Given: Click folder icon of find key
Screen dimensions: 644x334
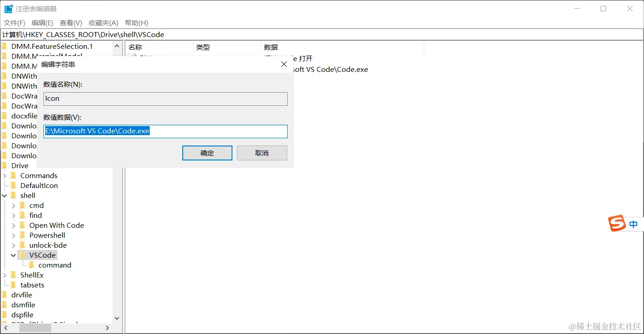Looking at the screenshot, I should point(23,215).
